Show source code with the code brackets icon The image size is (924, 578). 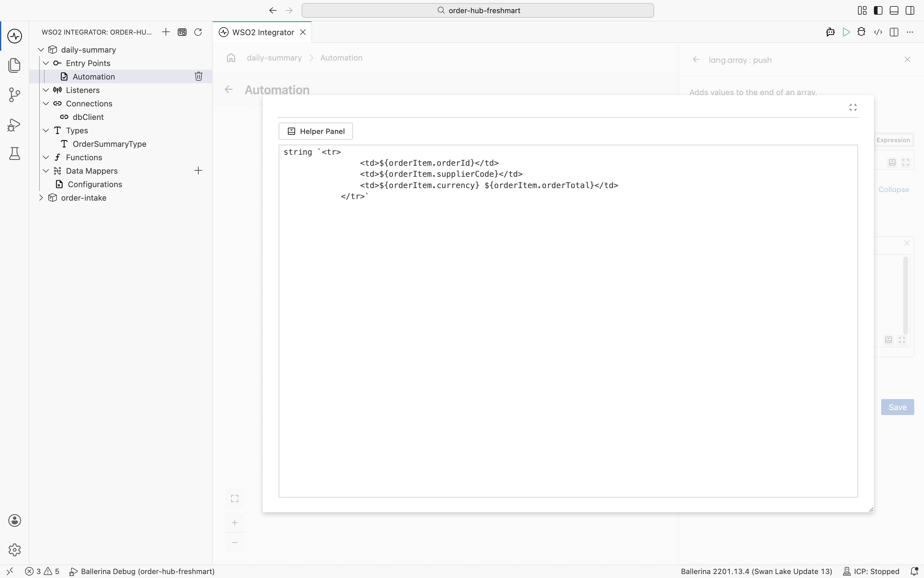(x=878, y=32)
